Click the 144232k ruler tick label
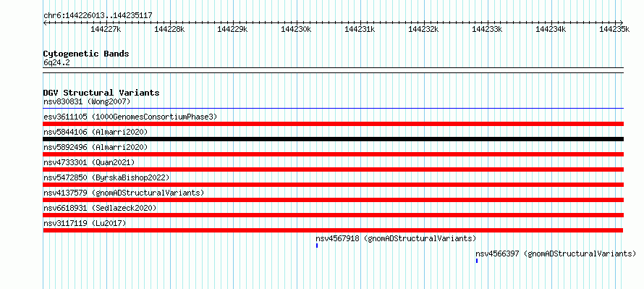Screen dimensions: 644x289 (423, 29)
